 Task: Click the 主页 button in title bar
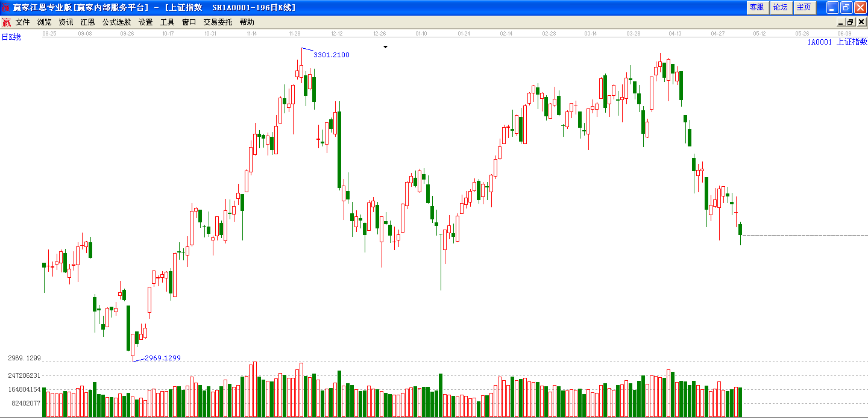804,7
